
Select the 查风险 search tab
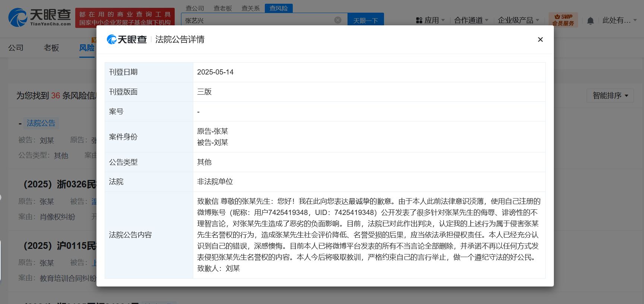[x=279, y=8]
